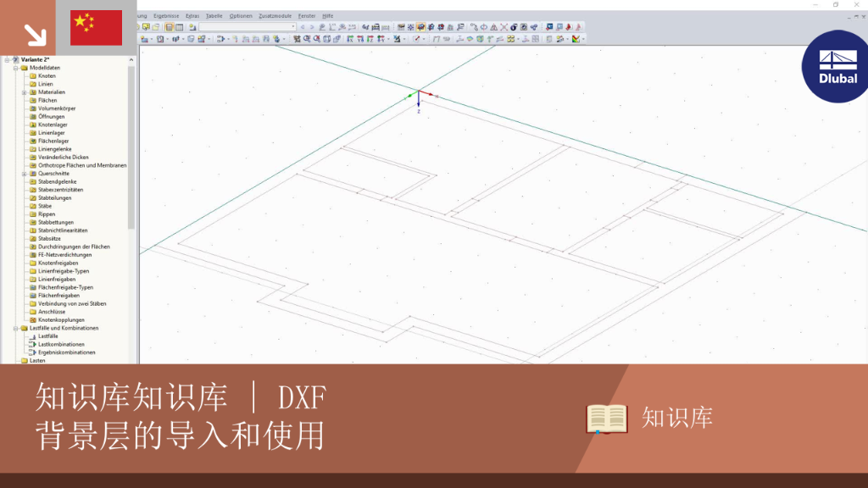Toggle the table view toolbar button
Screen dimensions: 868x488
[x=180, y=26]
